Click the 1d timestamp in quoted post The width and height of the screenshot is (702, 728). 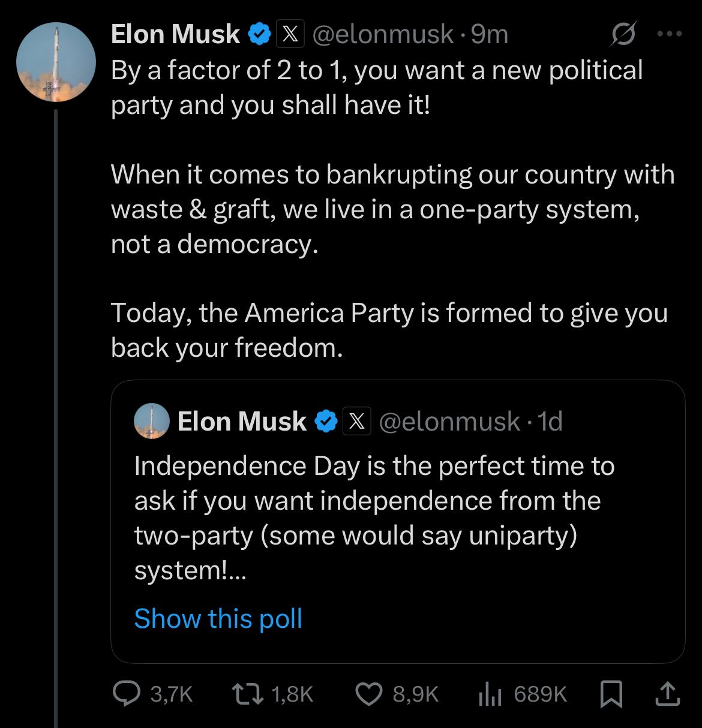[x=550, y=421]
